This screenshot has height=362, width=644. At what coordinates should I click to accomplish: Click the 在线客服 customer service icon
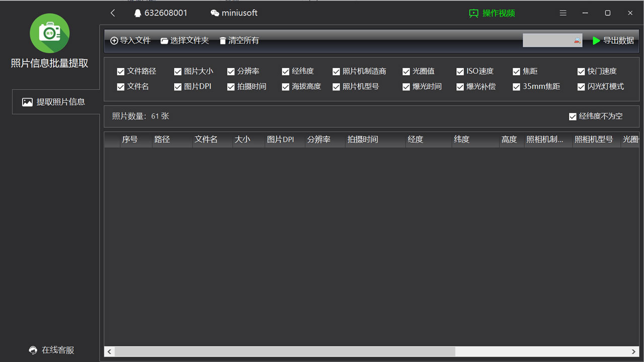coord(33,350)
